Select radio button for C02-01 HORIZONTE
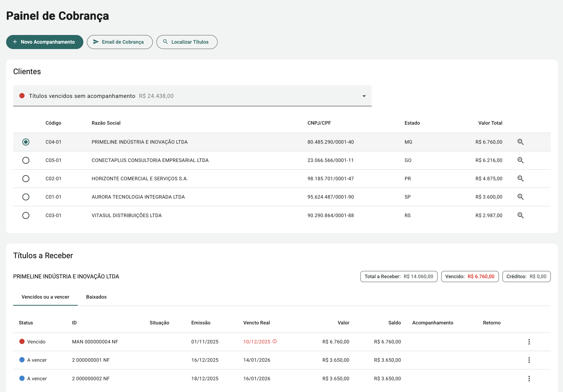The height and width of the screenshot is (392, 563). click(26, 179)
